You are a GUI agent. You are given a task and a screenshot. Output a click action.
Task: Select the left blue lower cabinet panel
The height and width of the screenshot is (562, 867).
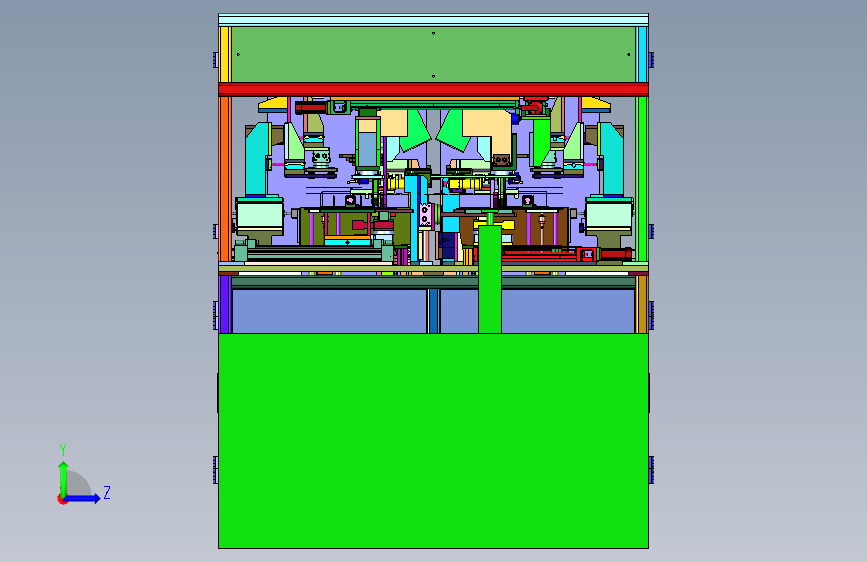click(x=330, y=311)
